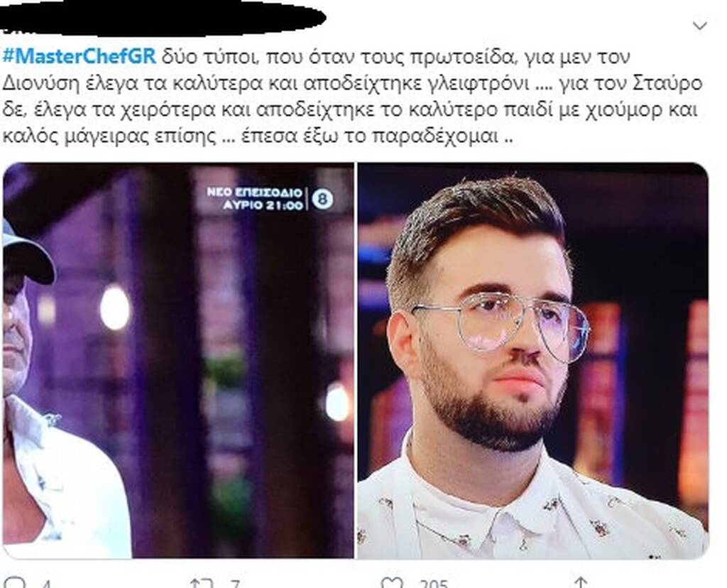Open the #MasterChefGR hashtag
The width and height of the screenshot is (727, 588).
[80, 57]
